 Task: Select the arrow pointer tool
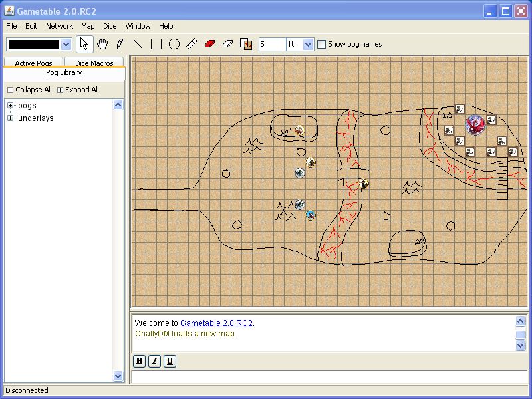84,44
